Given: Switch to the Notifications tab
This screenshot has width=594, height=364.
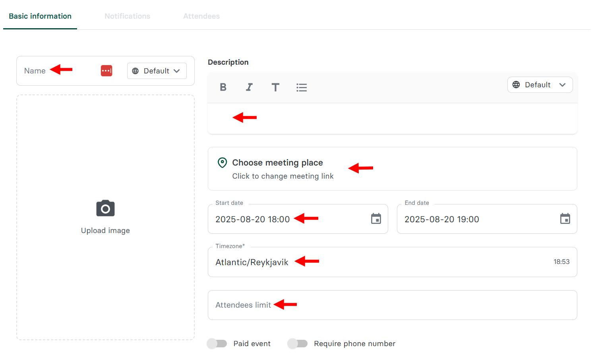Looking at the screenshot, I should tap(127, 16).
